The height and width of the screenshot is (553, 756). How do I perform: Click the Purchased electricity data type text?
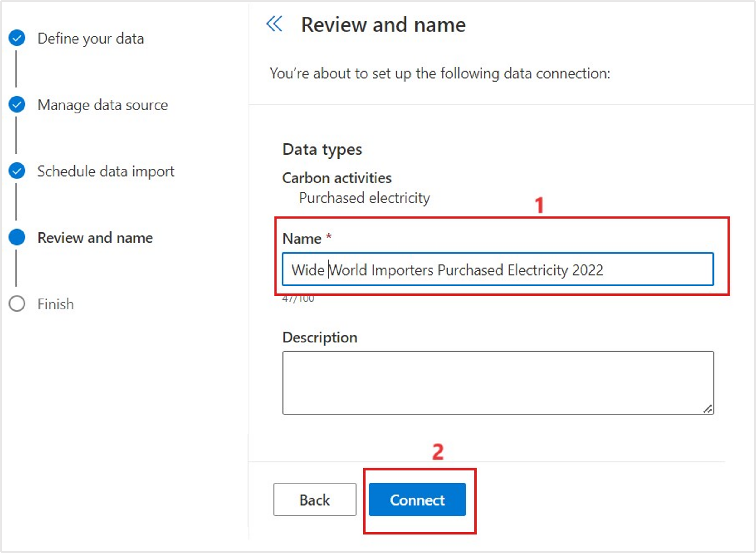tap(364, 198)
